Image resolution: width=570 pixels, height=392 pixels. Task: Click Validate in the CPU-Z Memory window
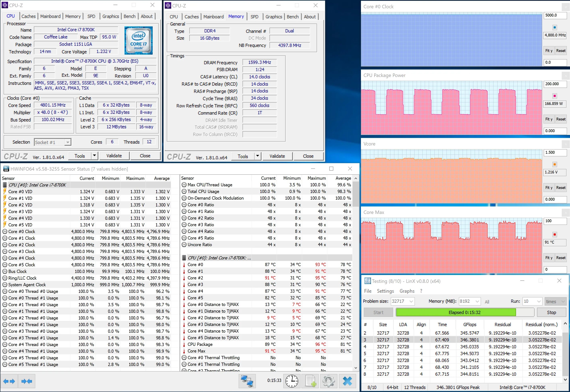pos(277,156)
